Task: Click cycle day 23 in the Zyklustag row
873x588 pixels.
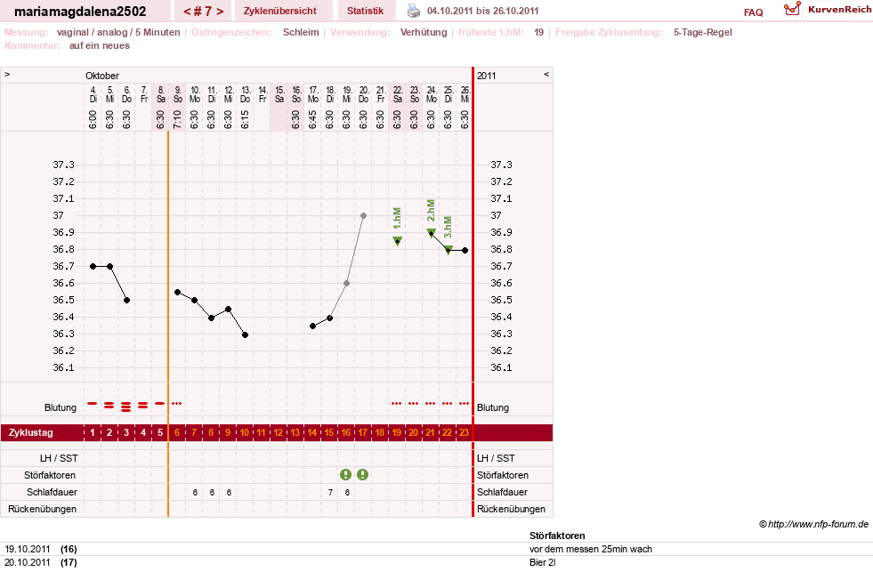Action: coord(464,432)
